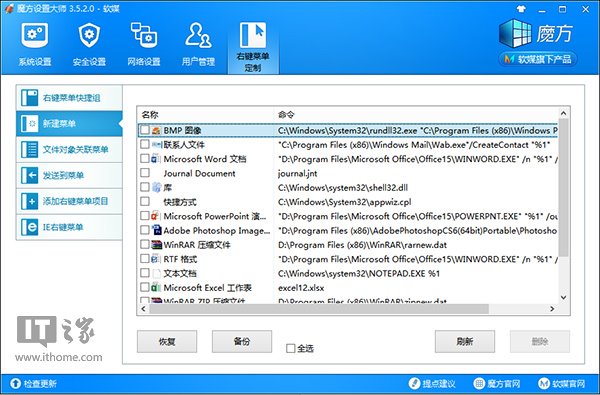
Task: Select the WinRAR rarnew.dat command text
Action: pyautogui.click(x=362, y=245)
